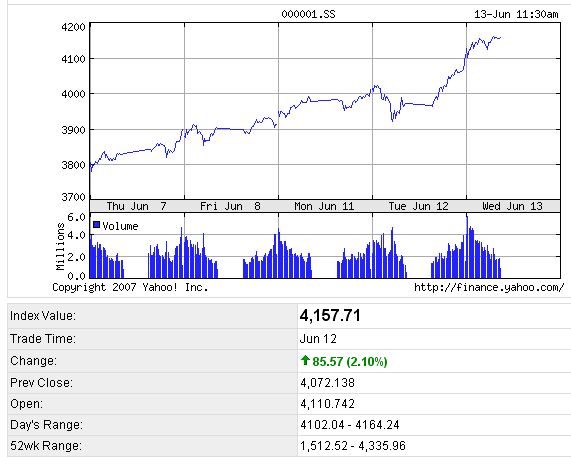Click the Trade Time label

point(43,339)
